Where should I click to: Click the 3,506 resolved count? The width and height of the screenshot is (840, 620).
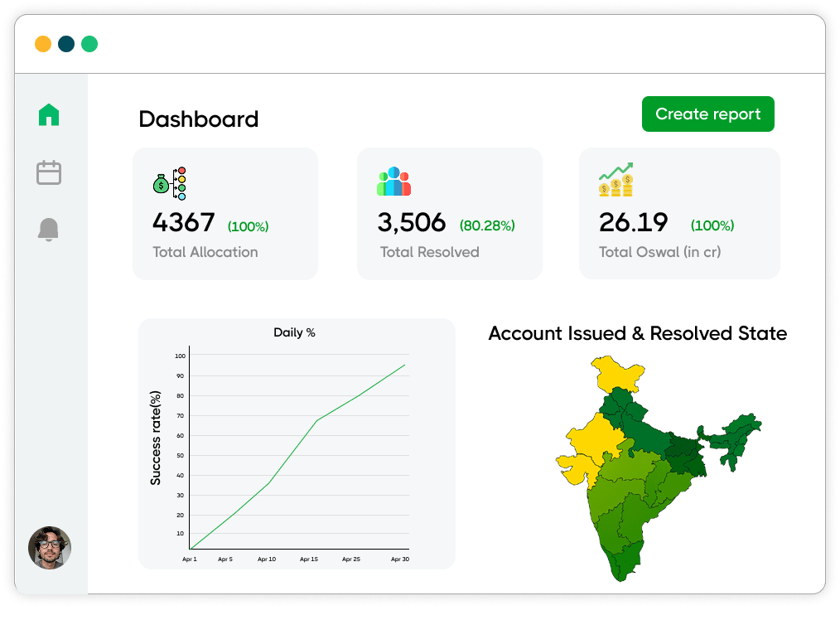[x=411, y=223]
